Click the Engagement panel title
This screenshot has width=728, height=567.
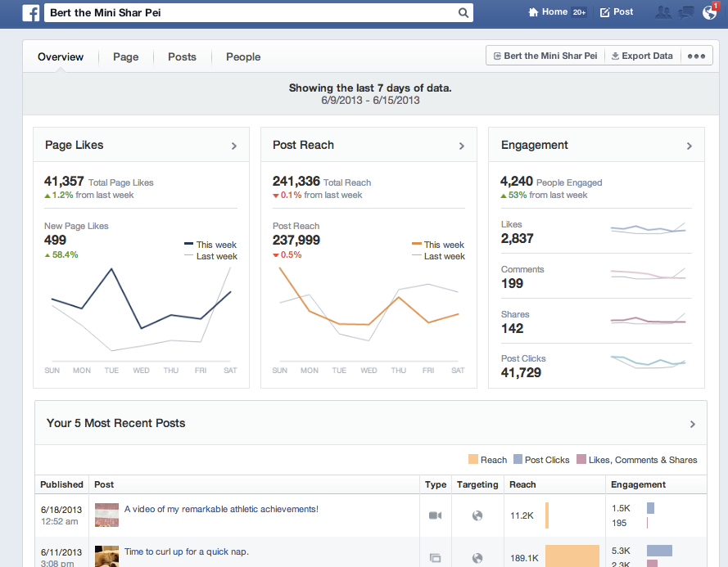535,145
